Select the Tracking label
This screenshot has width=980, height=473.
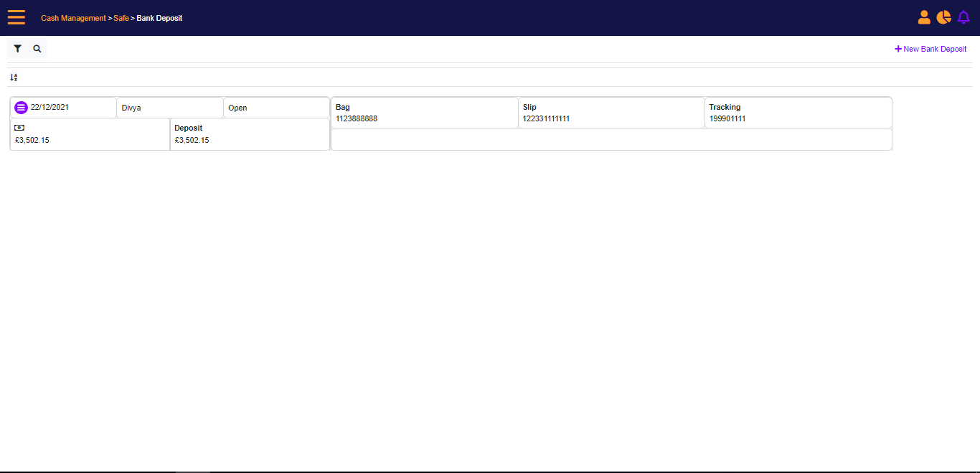point(725,107)
